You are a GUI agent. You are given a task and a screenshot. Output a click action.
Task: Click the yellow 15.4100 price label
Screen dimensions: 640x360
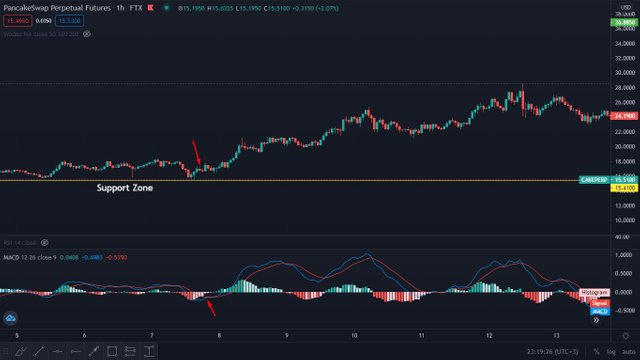[624, 188]
